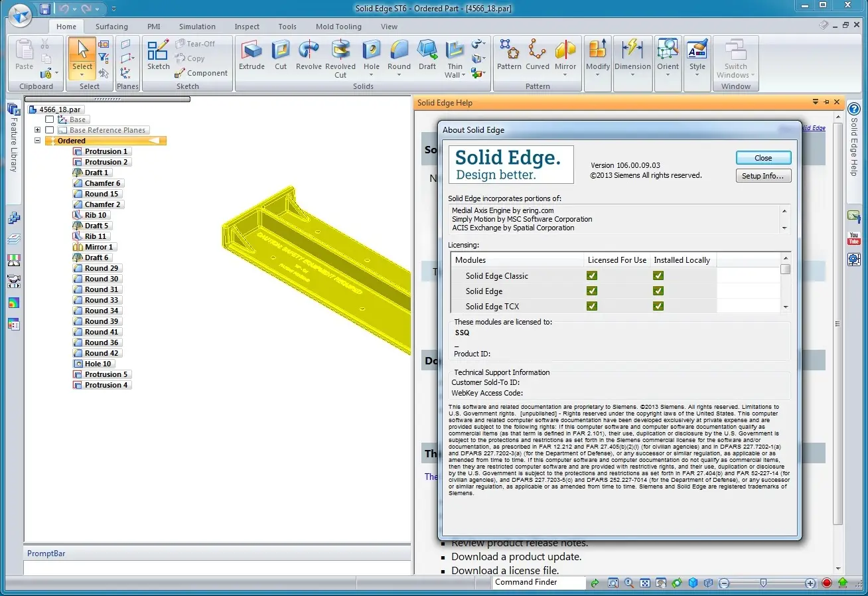The width and height of the screenshot is (868, 596).
Task: Click the zoom out minus button
Action: tap(724, 583)
